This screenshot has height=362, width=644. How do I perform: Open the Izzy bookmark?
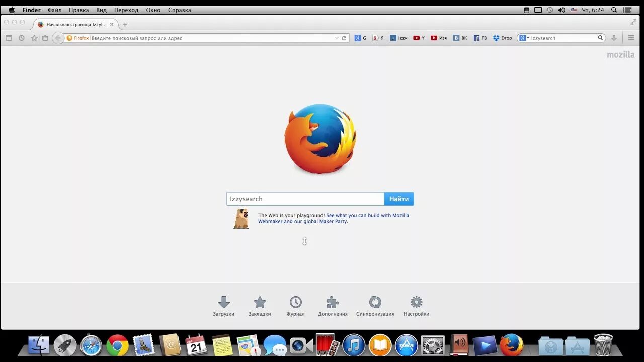coord(398,38)
